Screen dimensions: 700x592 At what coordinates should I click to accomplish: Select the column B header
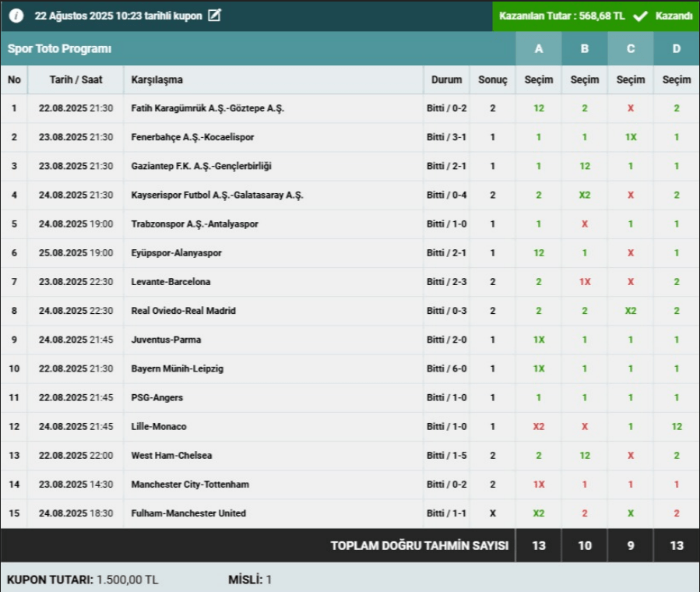pos(585,49)
